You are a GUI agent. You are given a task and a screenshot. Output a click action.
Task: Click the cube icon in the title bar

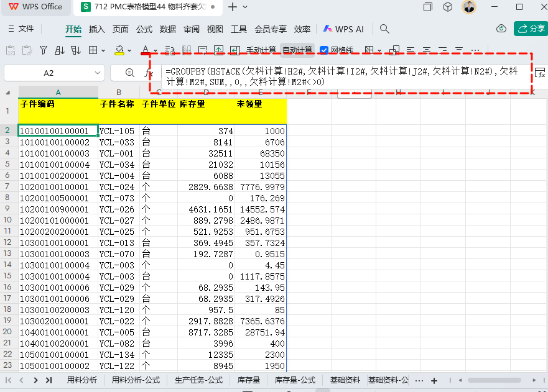tap(448, 7)
